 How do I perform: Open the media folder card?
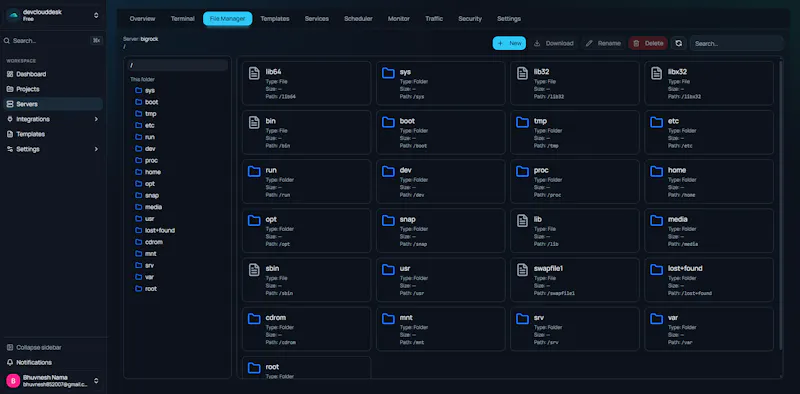[x=709, y=231]
